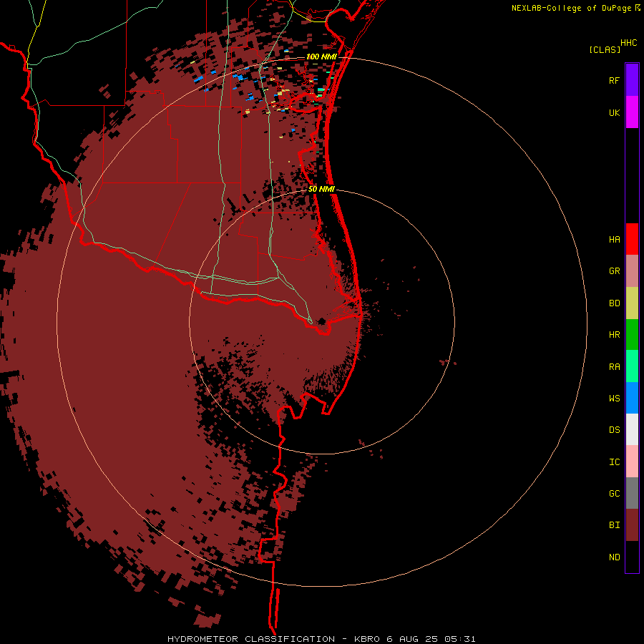This screenshot has height=644, width=644.
Task: Click the GC legend label
Action: pos(615,493)
